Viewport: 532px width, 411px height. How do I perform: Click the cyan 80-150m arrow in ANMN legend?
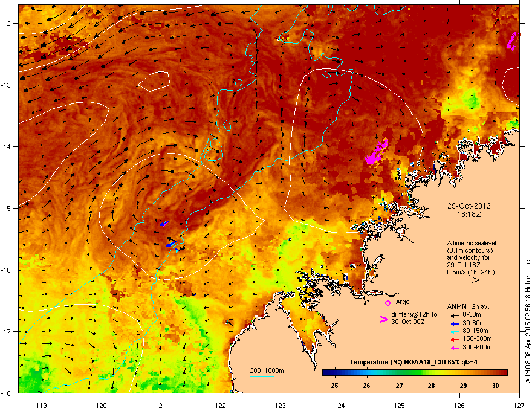point(455,332)
